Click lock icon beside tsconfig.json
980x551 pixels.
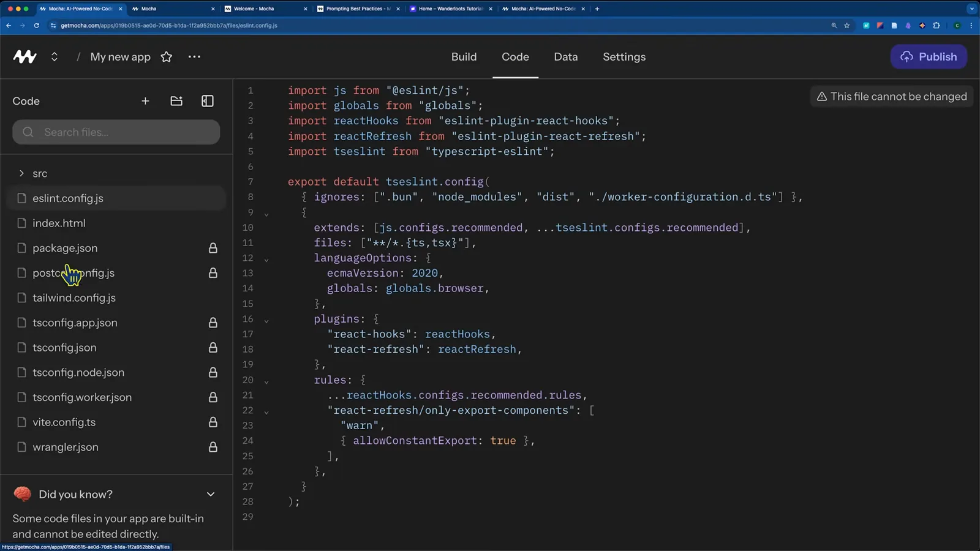coord(213,347)
